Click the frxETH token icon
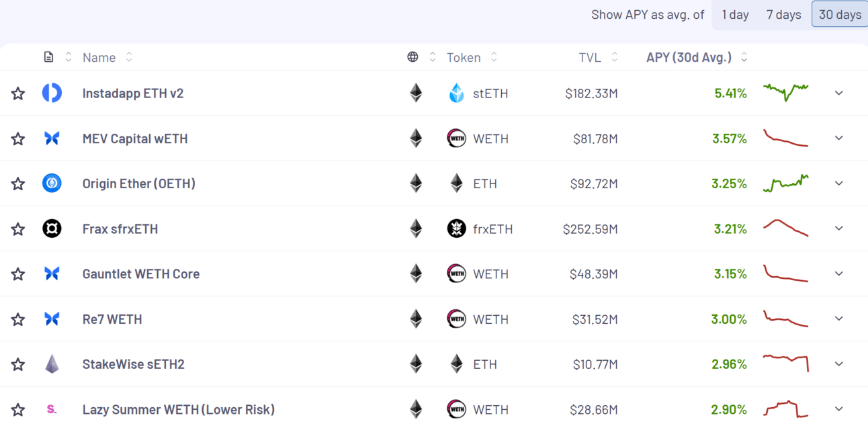 click(x=457, y=229)
